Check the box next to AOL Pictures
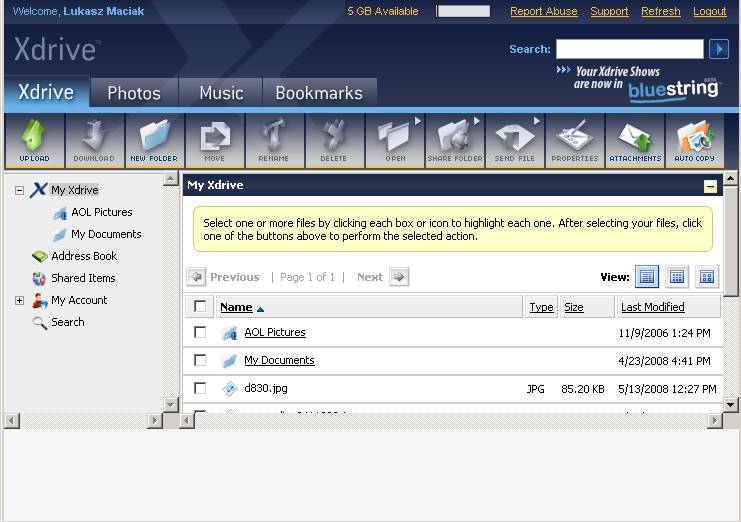Screen dimensions: 741x522 200,332
